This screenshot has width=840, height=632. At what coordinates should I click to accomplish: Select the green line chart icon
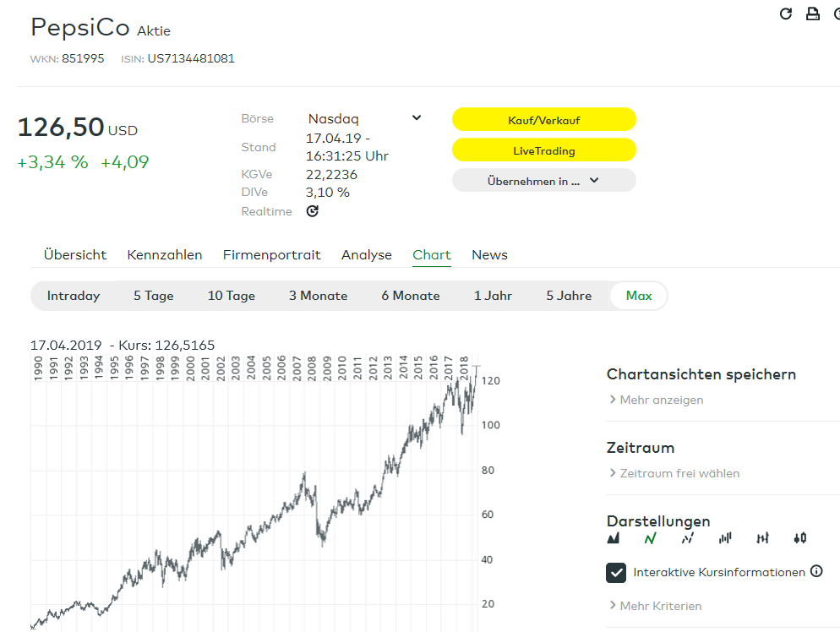click(651, 537)
